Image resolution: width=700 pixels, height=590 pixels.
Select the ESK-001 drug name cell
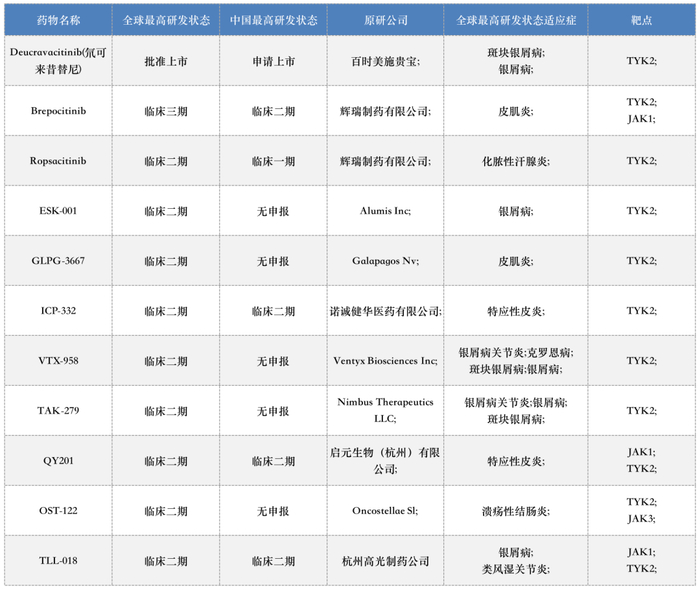[x=58, y=211]
